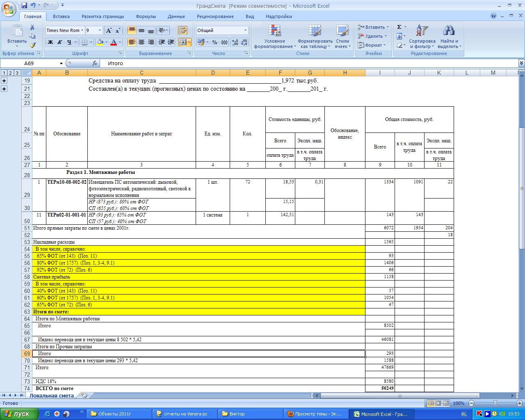Open Форматировать как таблицу gallery
This screenshot has width=525, height=420.
pos(315,37)
